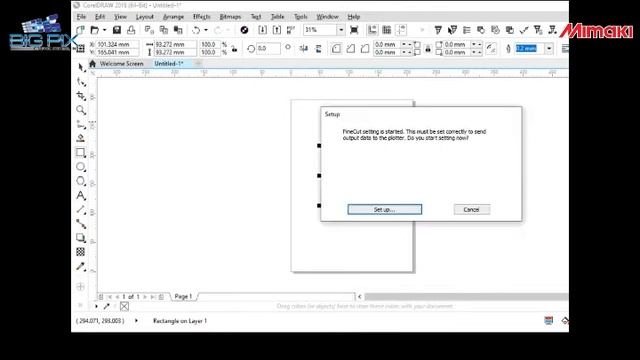Select the Parallel Dimension tool
The width and height of the screenshot is (640, 360).
(x=81, y=210)
